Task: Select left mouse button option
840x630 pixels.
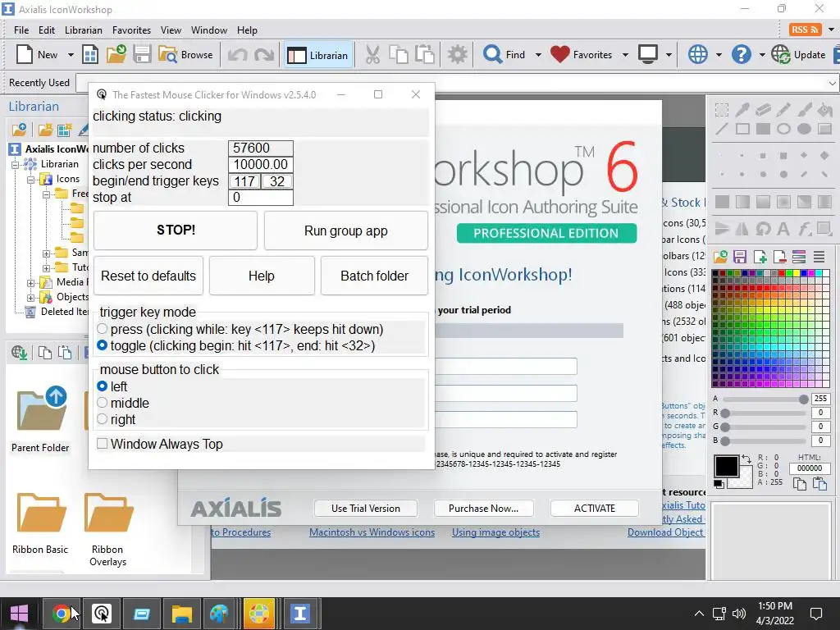Action: (x=103, y=386)
